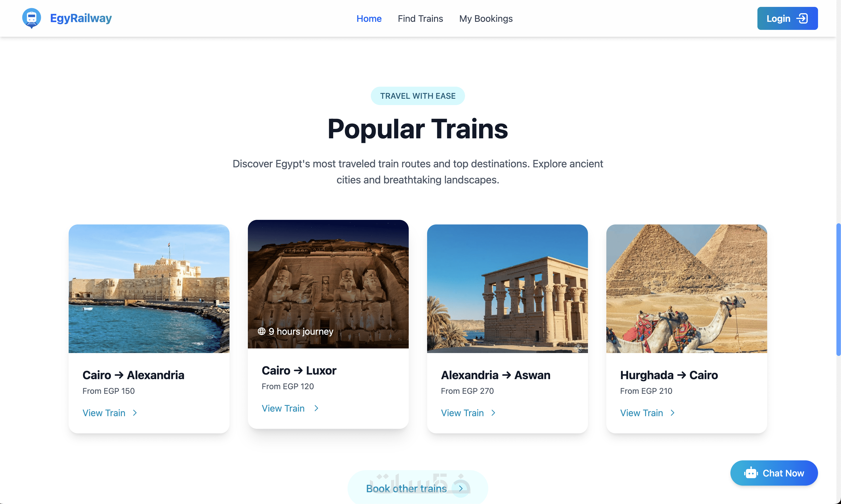Open the Home nav item
The height and width of the screenshot is (504, 841).
click(369, 19)
